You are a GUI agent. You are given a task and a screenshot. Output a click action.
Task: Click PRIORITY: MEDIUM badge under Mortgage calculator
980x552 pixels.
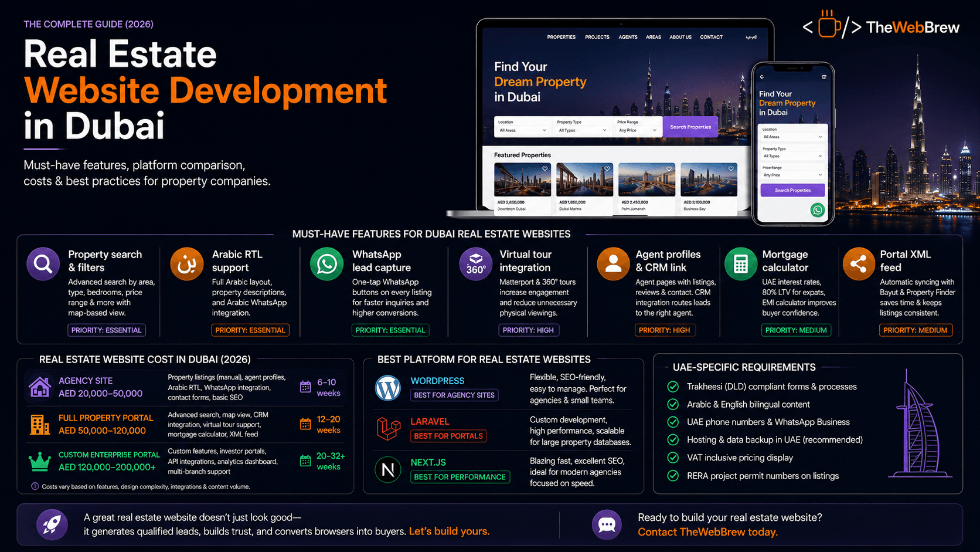796,330
